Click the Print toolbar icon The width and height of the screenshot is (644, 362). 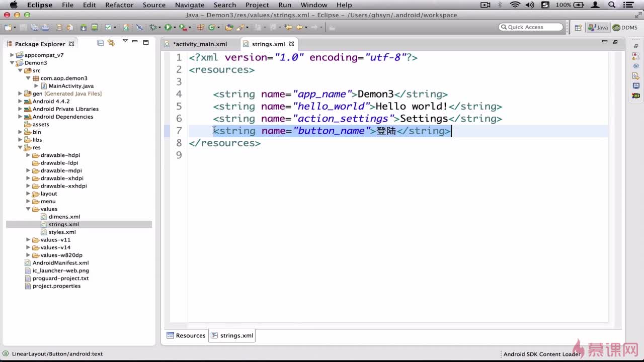[x=45, y=27]
